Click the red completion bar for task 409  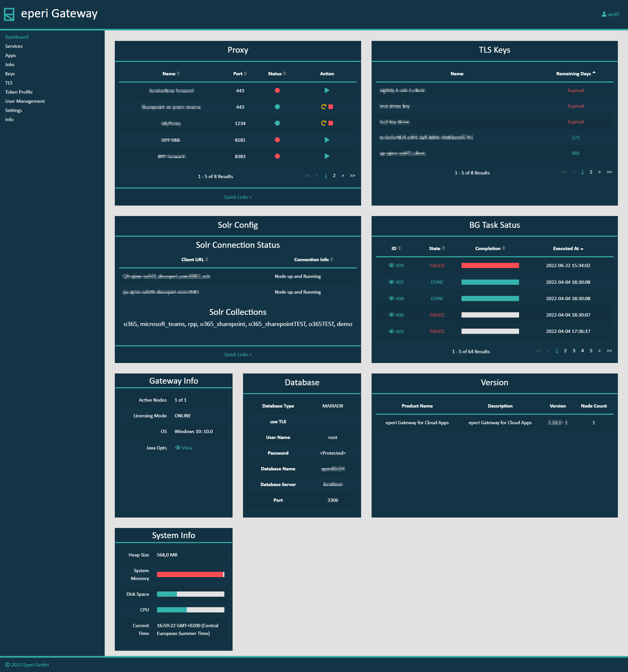click(490, 266)
